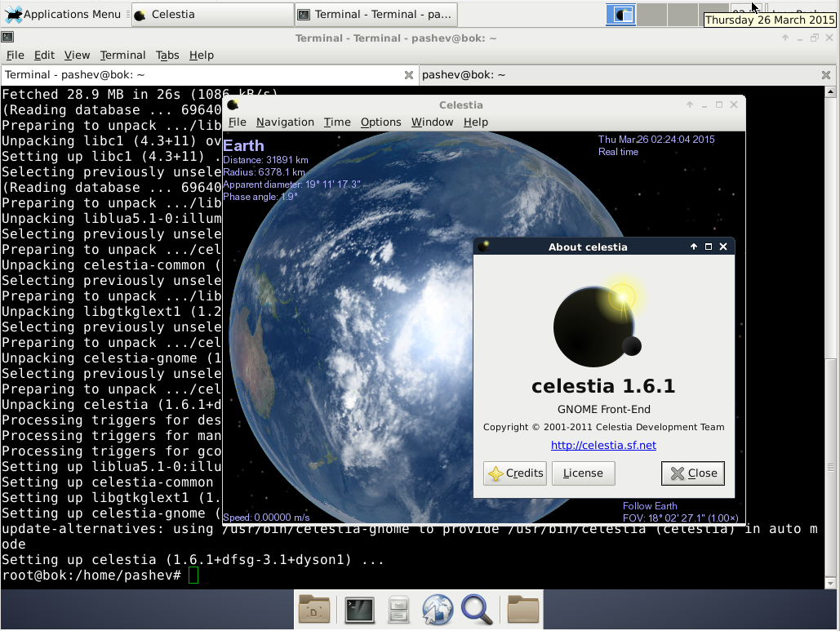Open the Window menu in Celestia
The image size is (840, 631).
[433, 122]
